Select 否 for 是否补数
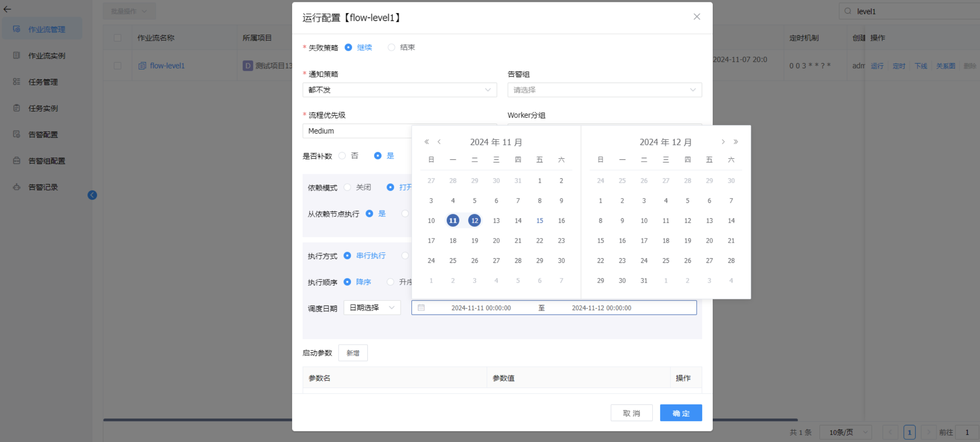The height and width of the screenshot is (442, 980). coord(342,156)
